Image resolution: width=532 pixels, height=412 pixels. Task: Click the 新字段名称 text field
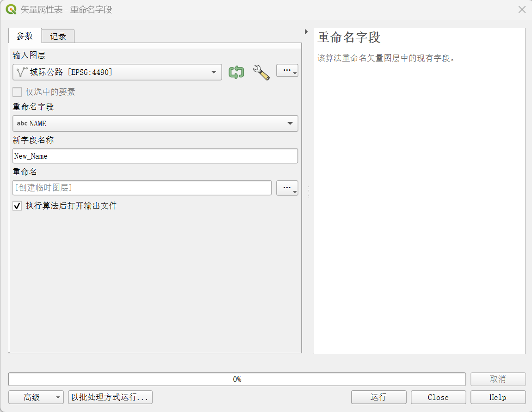(155, 156)
